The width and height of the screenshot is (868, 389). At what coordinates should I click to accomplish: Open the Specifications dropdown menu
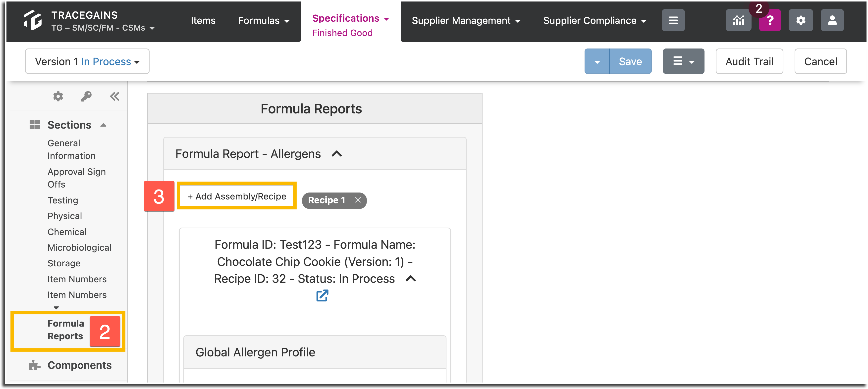(350, 18)
